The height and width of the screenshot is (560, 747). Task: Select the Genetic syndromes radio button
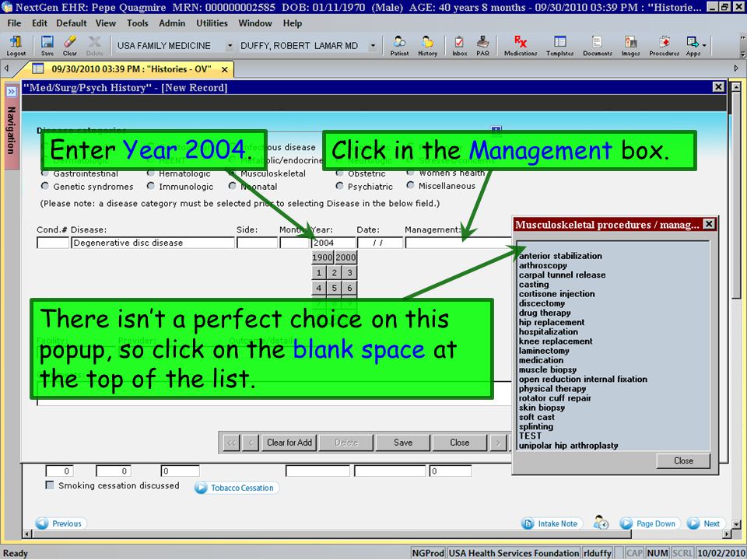click(x=45, y=186)
